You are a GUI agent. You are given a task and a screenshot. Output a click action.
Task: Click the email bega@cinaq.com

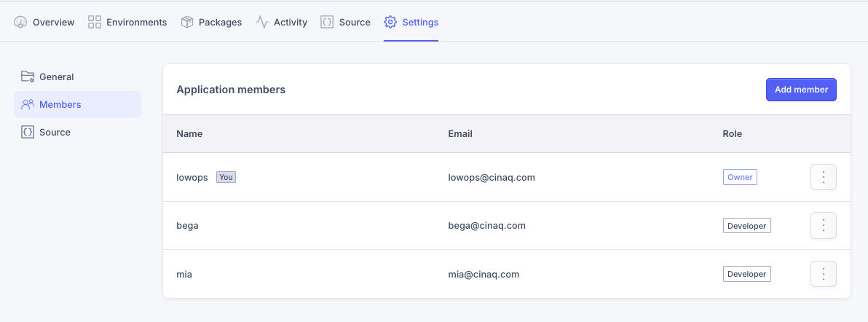coord(486,226)
